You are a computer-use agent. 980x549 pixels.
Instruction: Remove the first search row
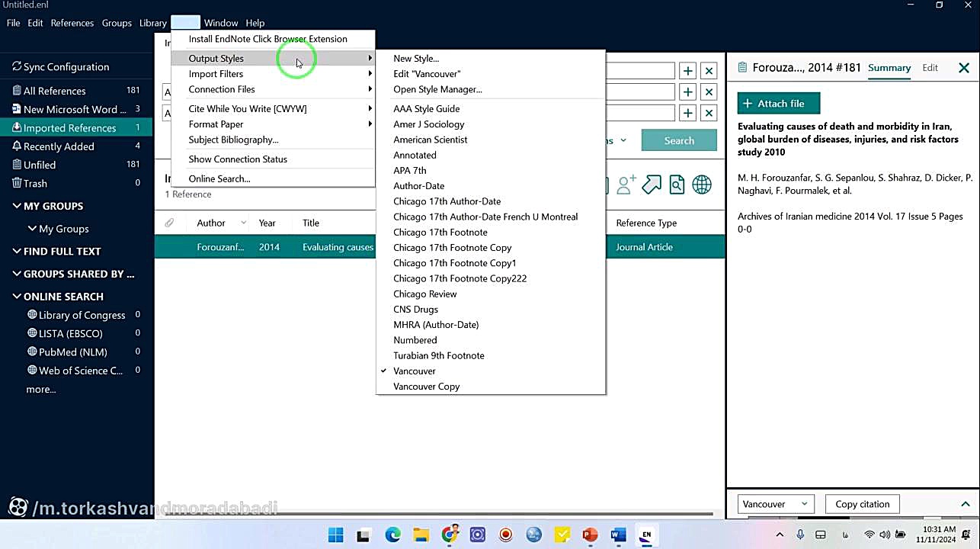coord(709,71)
